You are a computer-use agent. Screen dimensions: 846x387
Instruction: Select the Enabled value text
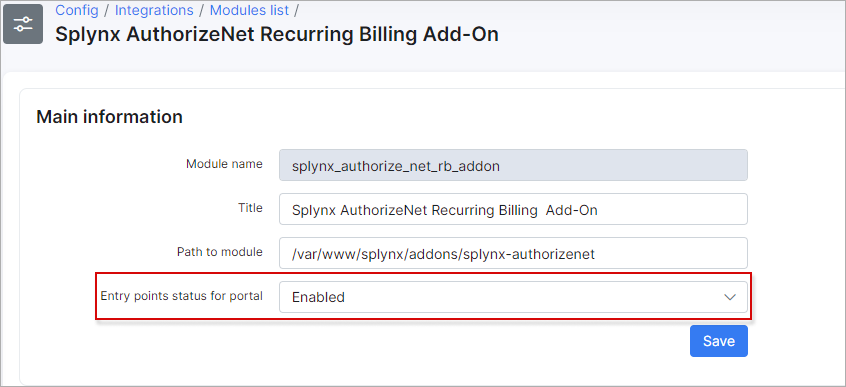point(318,297)
